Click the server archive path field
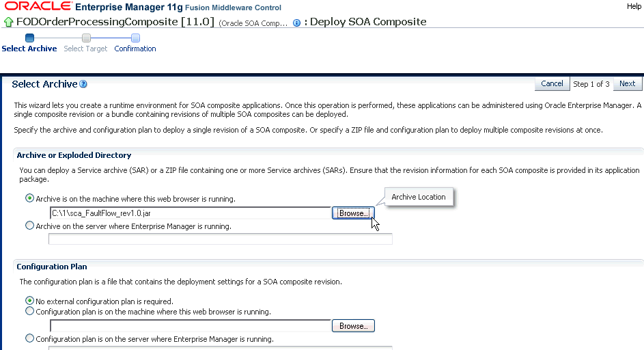 coord(221,239)
